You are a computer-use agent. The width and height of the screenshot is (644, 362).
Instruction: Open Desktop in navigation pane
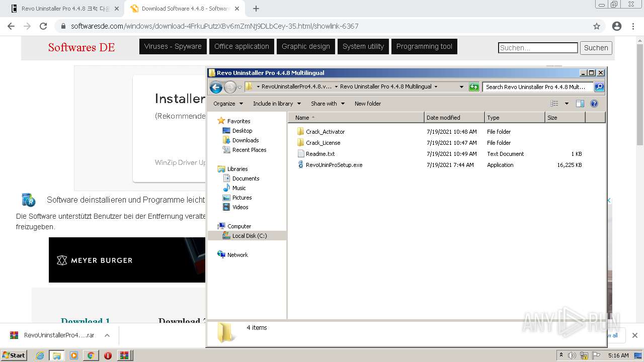click(242, 131)
